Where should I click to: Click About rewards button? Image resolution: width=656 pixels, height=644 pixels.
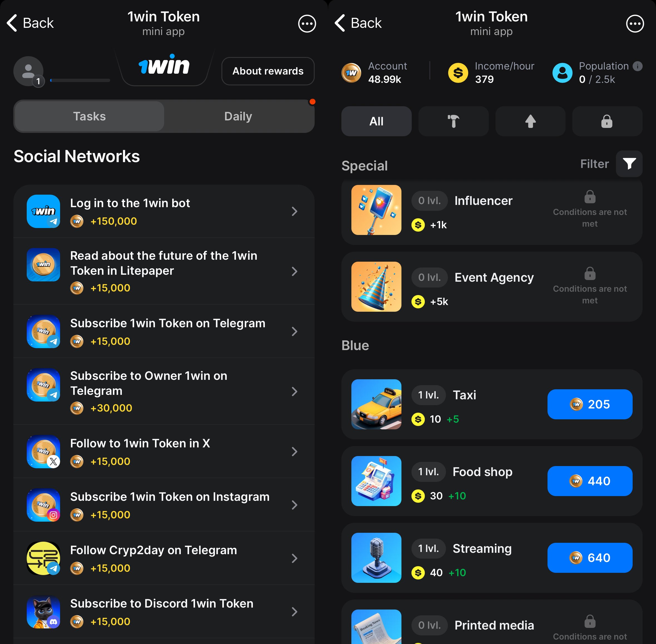click(268, 71)
